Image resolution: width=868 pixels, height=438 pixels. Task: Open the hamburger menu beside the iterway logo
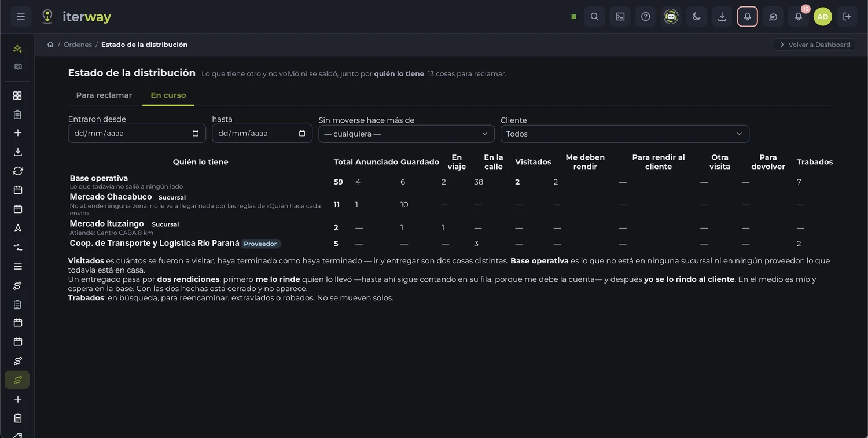(x=21, y=17)
